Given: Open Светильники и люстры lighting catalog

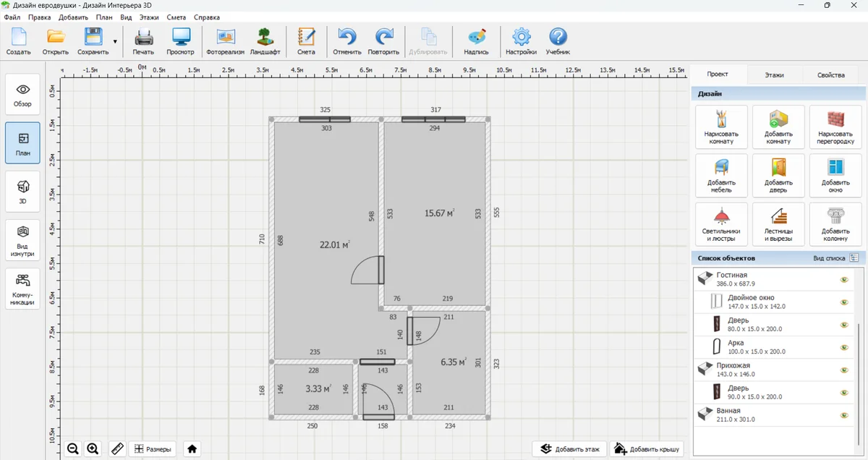Looking at the screenshot, I should click(721, 224).
